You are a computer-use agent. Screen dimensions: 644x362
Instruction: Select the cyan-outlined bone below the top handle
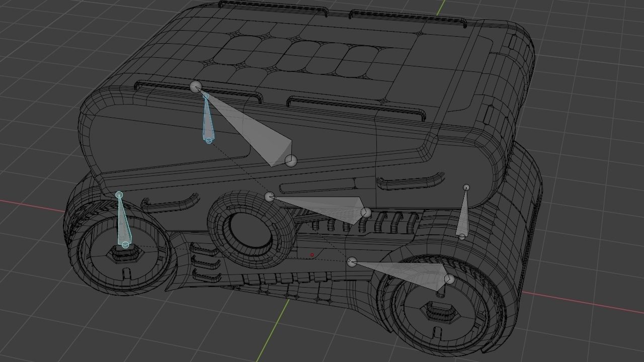[208, 120]
